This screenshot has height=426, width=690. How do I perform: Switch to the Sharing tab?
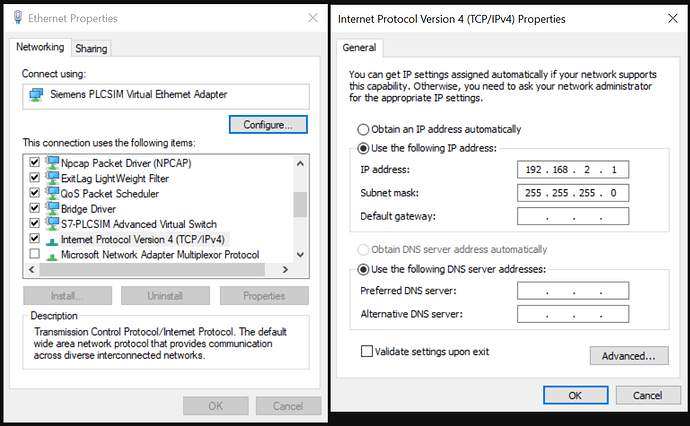click(91, 48)
